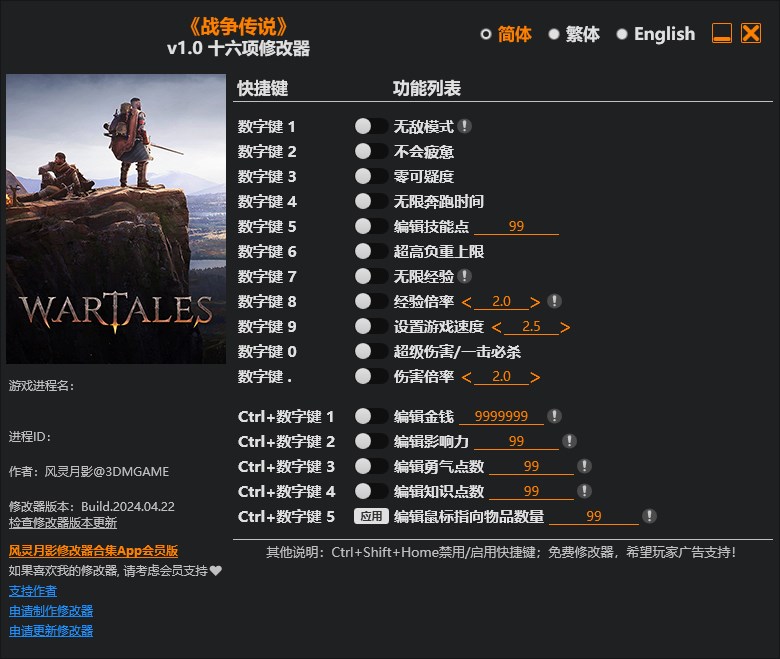This screenshot has width=780, height=659.
Task: Toggle 设置游戏速度 switch
Action: tap(371, 326)
